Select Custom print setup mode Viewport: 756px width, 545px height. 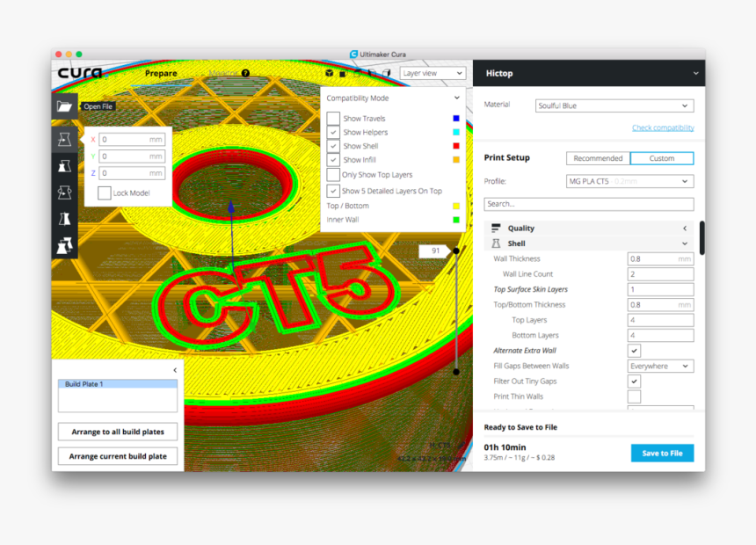[661, 158]
